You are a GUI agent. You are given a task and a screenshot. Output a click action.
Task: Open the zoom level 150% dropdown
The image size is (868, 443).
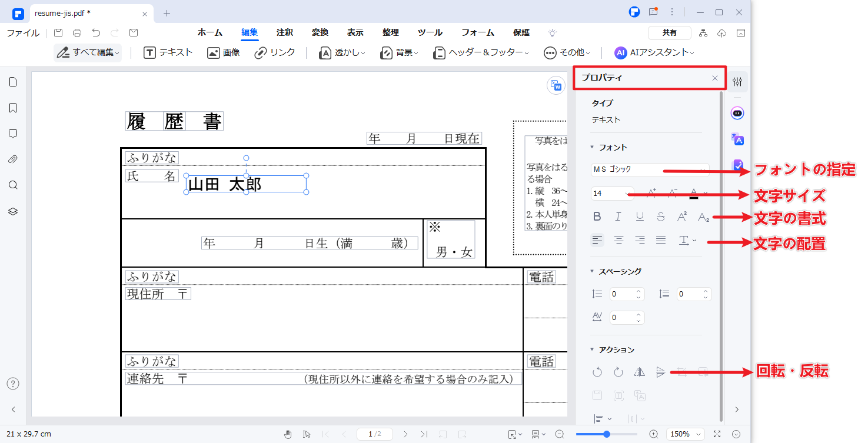coord(686,434)
